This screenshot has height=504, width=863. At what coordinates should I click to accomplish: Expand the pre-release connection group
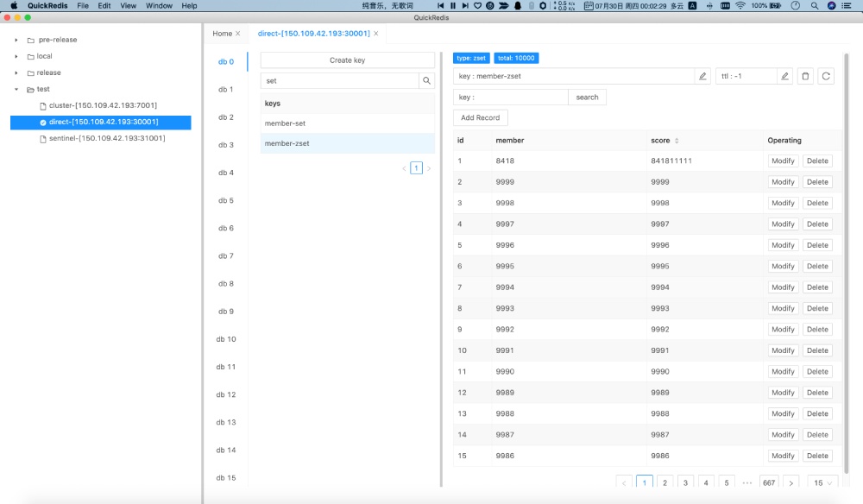[x=16, y=39]
